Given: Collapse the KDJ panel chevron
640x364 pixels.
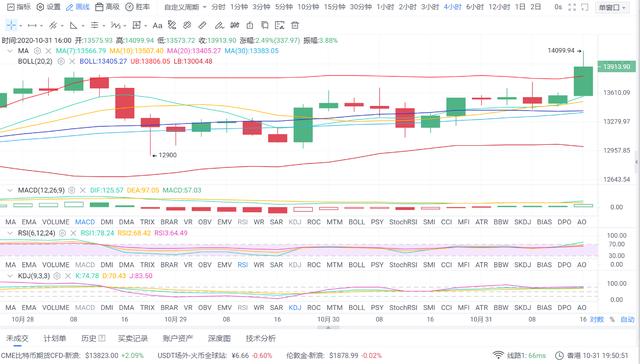Looking at the screenshot, I should 10,276.
